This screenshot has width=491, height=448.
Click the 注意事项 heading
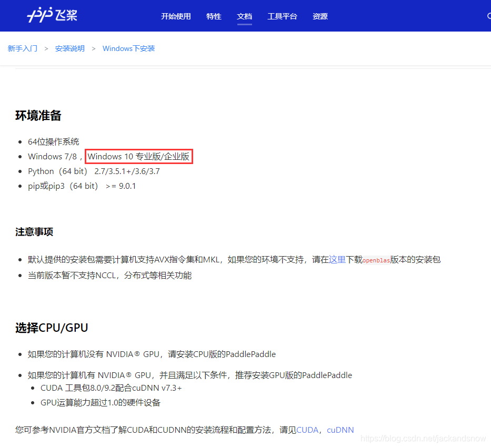(x=34, y=232)
